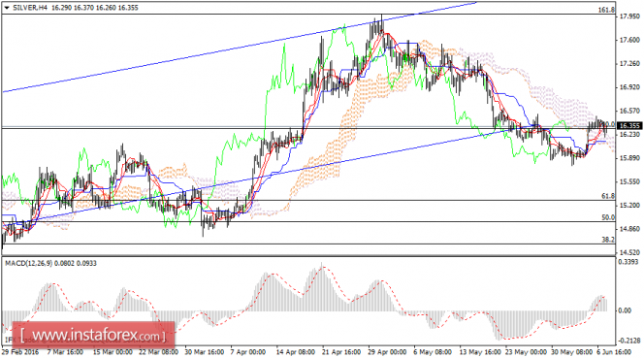644x358 pixels.
Task: Click the 6 May 08:00 date label
Action: tap(433, 352)
